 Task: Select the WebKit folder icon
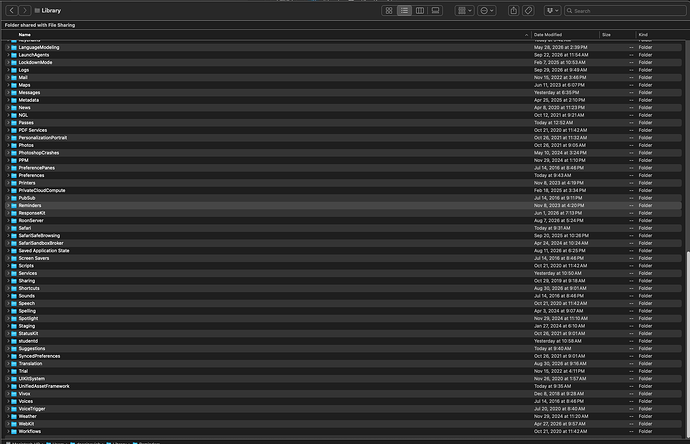[x=14, y=424]
